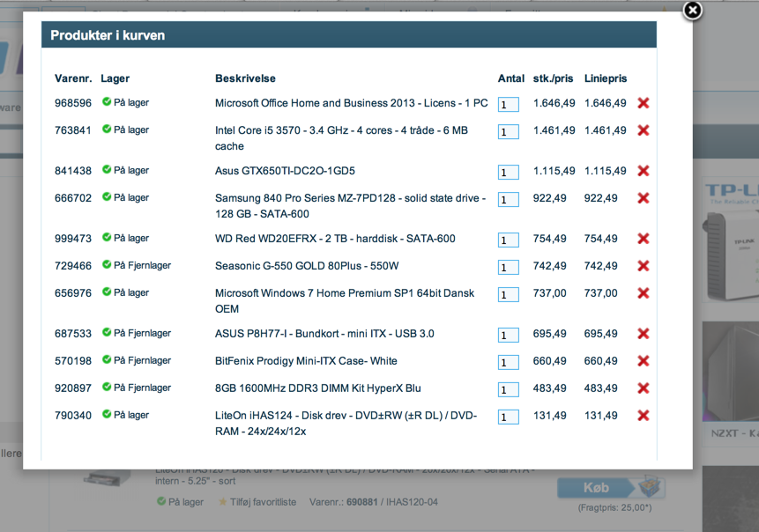Remove Intel Core i5 3570 from cart
This screenshot has width=759, height=532.
[644, 130]
